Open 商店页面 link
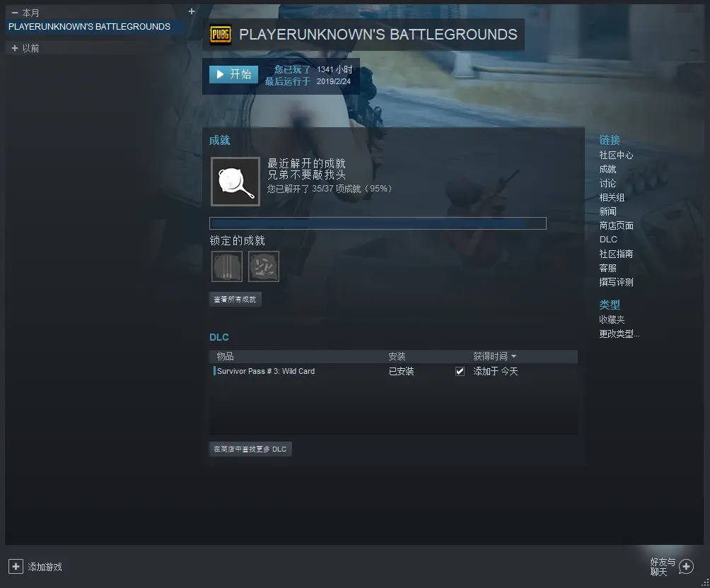The height and width of the screenshot is (588, 710). pyautogui.click(x=616, y=225)
